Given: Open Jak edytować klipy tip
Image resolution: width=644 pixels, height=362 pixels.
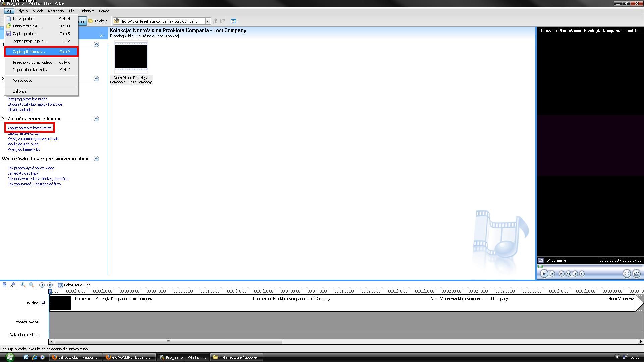Looking at the screenshot, I should click(23, 173).
